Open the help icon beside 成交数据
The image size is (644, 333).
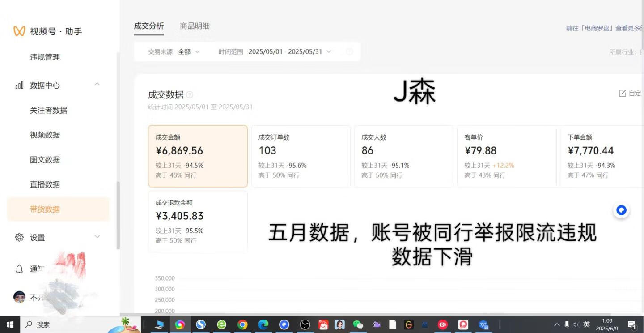pyautogui.click(x=190, y=94)
